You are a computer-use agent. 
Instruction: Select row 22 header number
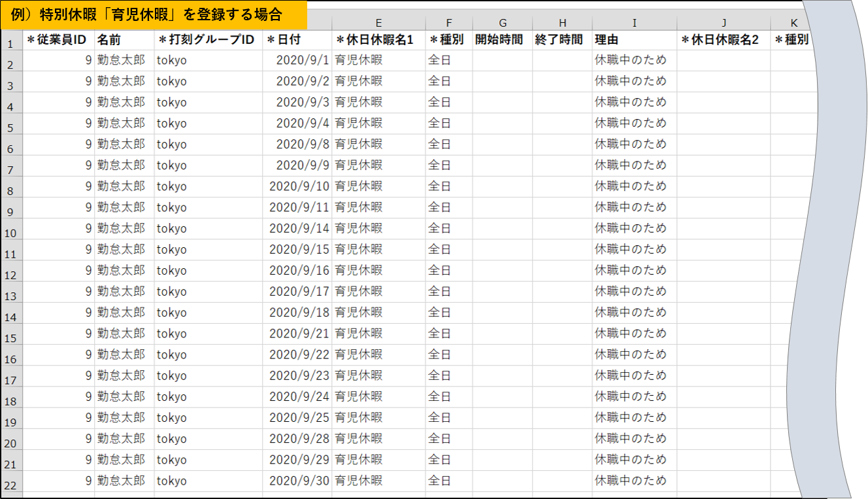[10, 485]
